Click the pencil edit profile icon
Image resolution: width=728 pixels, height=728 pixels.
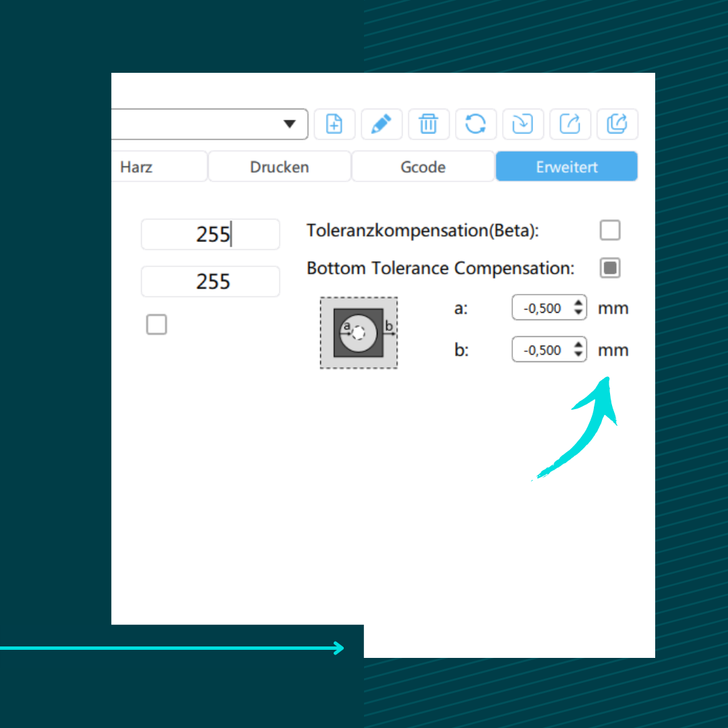click(382, 124)
